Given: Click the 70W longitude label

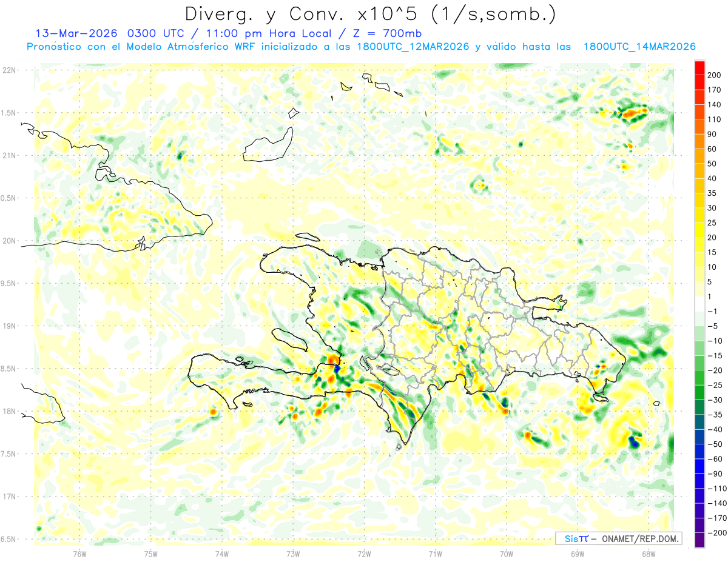Looking at the screenshot, I should [507, 554].
